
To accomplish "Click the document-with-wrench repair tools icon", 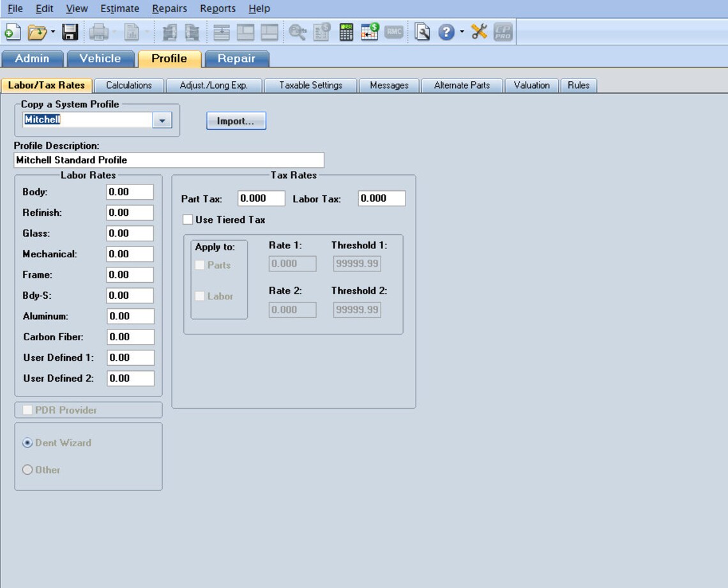I will (423, 32).
